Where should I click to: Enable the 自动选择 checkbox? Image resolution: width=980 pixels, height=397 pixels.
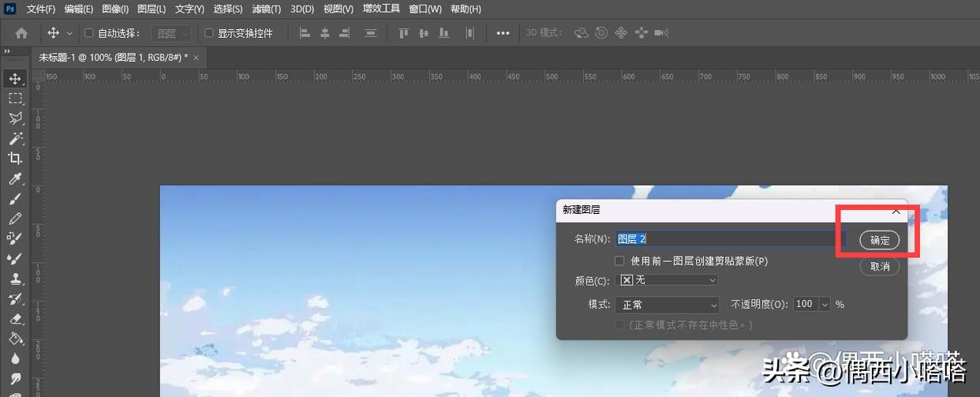[x=89, y=33]
